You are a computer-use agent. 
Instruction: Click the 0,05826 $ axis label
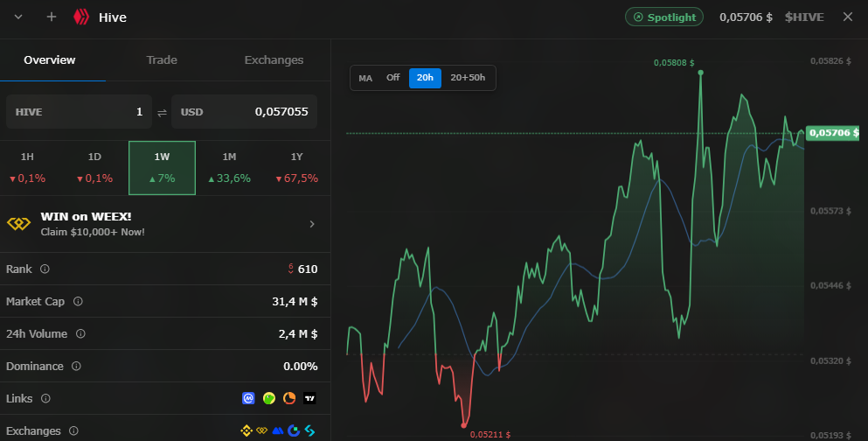click(x=830, y=61)
